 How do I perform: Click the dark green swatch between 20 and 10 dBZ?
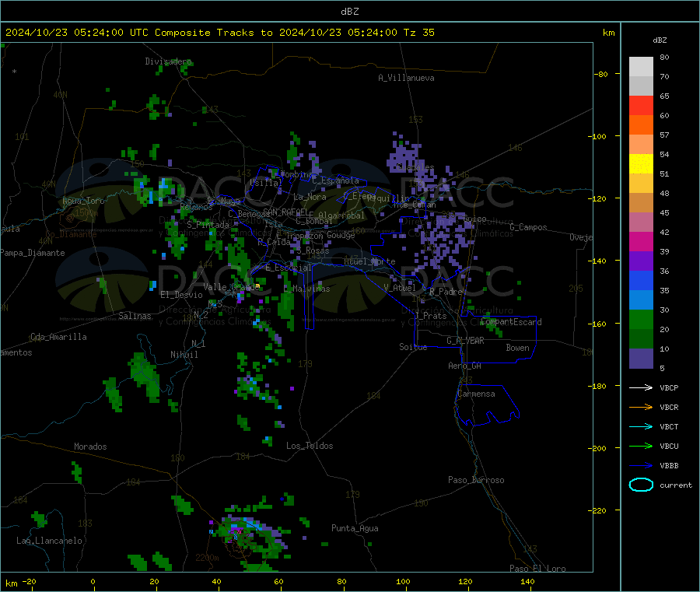click(x=641, y=339)
